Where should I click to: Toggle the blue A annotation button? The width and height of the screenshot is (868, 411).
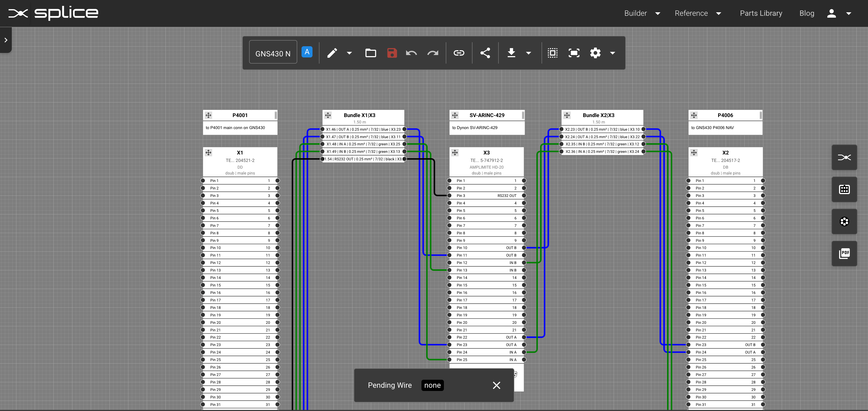[307, 52]
